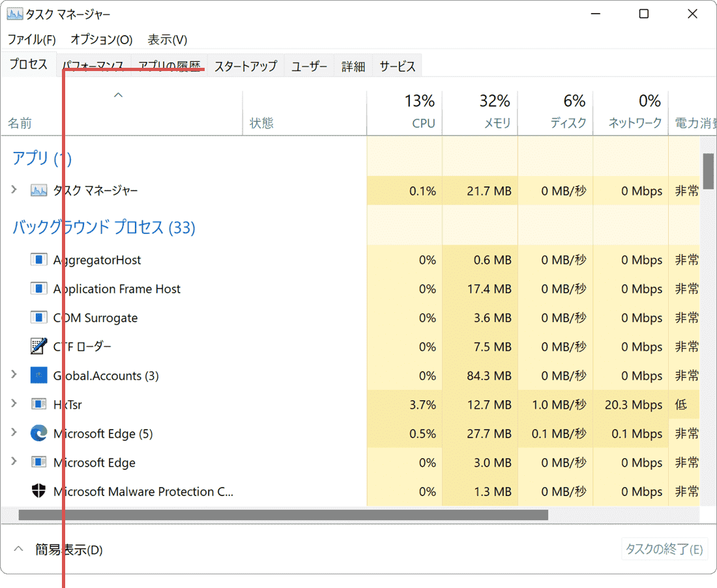The image size is (717, 588).
Task: Click the vertical scrollbar thumb
Action: click(709, 171)
